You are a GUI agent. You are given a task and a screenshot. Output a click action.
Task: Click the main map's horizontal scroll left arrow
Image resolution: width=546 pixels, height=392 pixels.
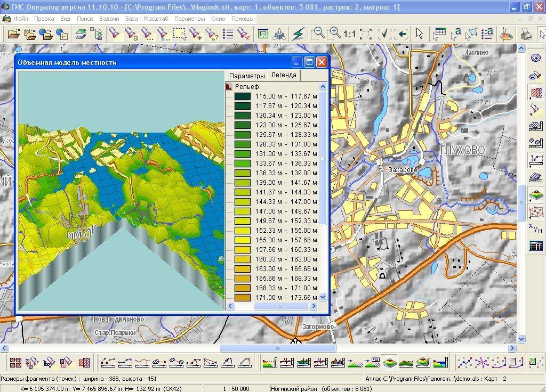[x=4, y=348]
